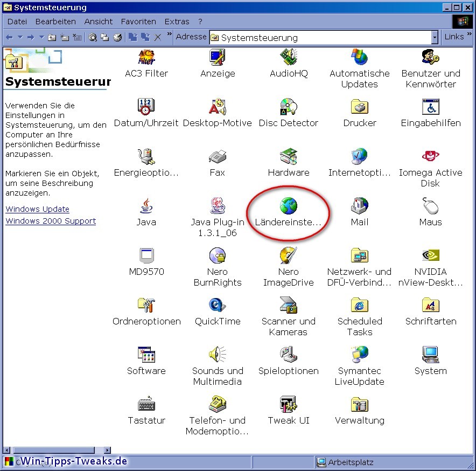Screen dimensions: 476x471
Task: Open Sounds und Multimedia icon
Action: click(x=218, y=355)
